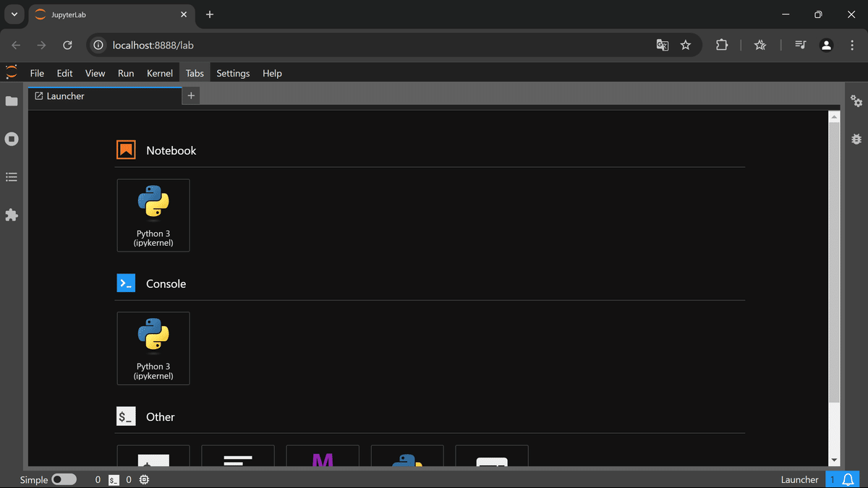Open the Tabs menu
868x488 pixels.
tap(195, 73)
